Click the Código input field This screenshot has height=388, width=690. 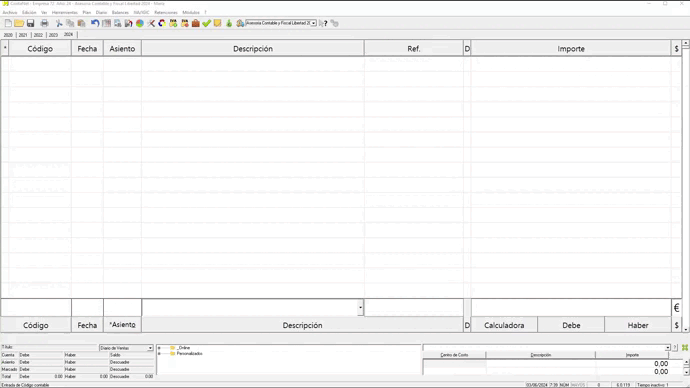tap(36, 307)
